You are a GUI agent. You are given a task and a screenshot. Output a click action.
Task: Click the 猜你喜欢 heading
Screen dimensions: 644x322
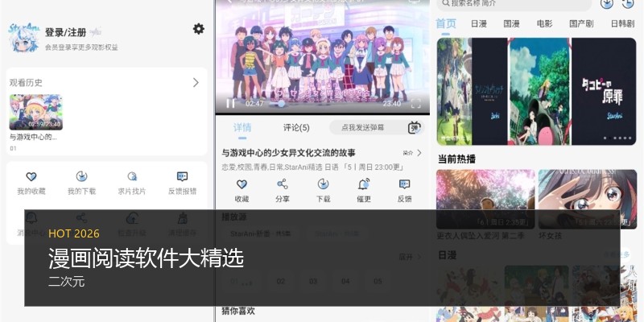click(x=238, y=311)
